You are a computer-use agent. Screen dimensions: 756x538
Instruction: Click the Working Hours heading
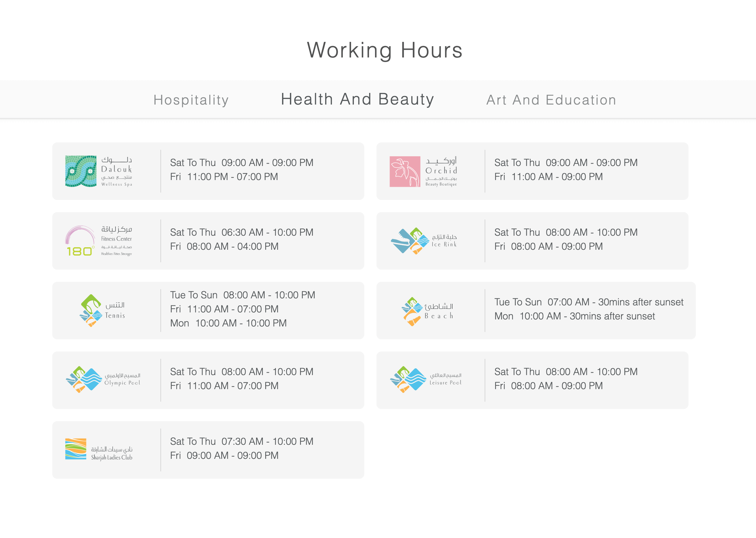pyautogui.click(x=384, y=50)
